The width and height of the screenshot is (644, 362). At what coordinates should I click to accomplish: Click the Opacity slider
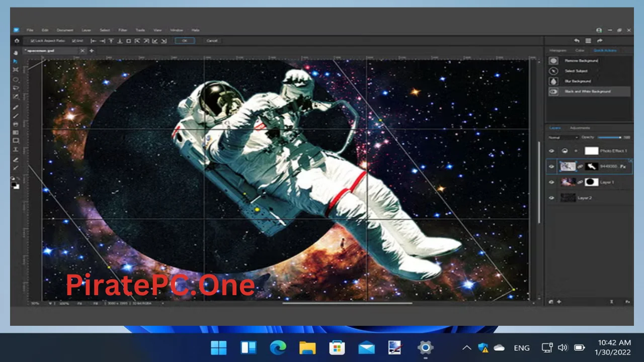[609, 137]
